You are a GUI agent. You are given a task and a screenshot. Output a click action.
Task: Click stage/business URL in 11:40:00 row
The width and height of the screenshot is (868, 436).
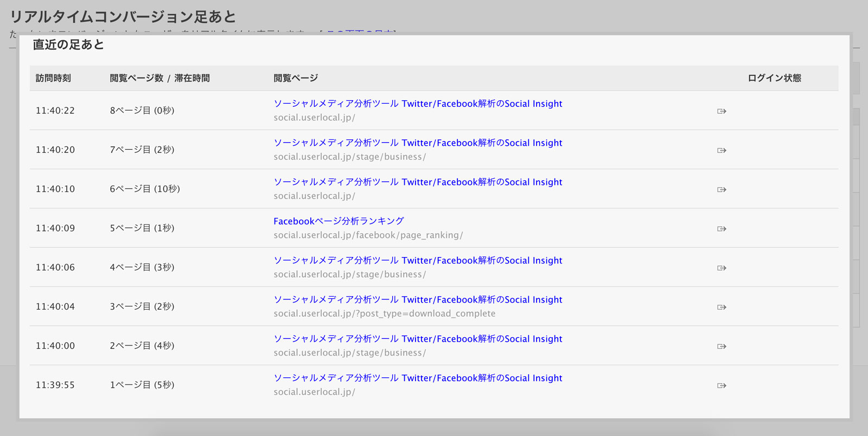[x=350, y=352]
